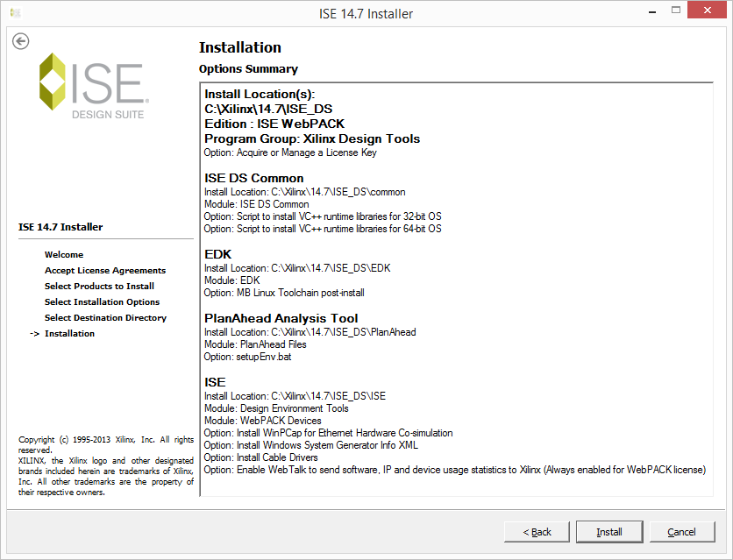Click the ISE_DS\ISE install location line
The width and height of the screenshot is (733, 560).
click(x=295, y=396)
